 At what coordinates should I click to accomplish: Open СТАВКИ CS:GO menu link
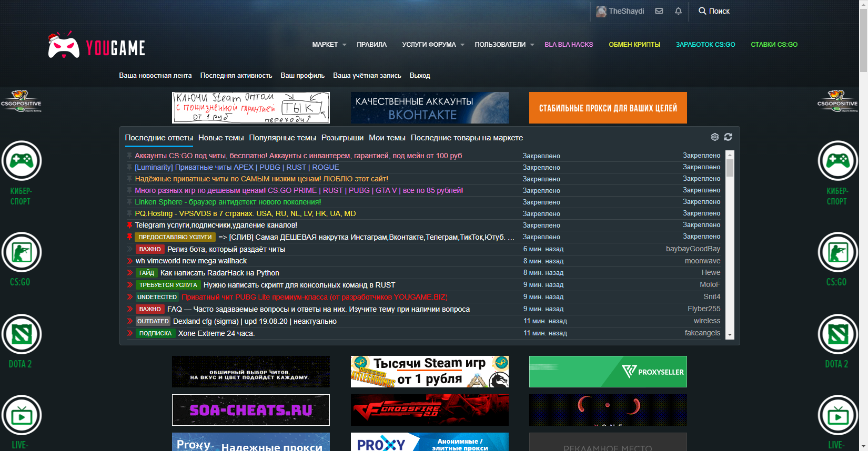point(774,45)
